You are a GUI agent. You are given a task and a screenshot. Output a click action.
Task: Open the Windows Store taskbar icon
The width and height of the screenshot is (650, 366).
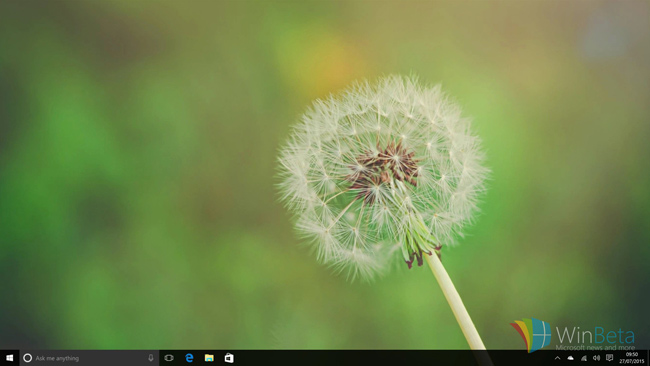tap(229, 358)
